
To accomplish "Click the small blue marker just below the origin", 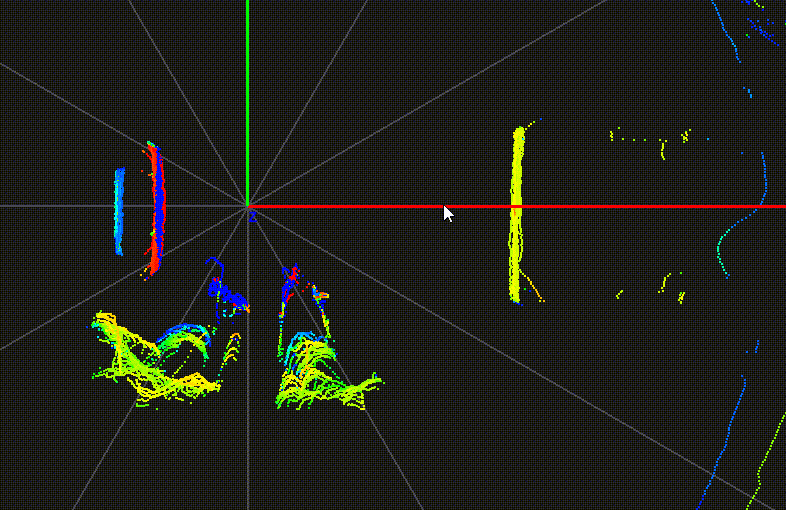I will [x=253, y=215].
